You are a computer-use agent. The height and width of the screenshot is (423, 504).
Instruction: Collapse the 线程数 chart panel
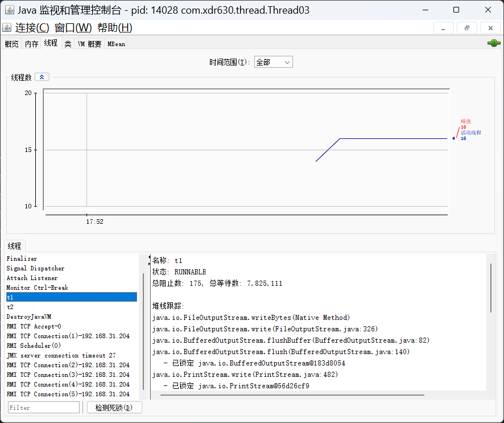tap(42, 77)
